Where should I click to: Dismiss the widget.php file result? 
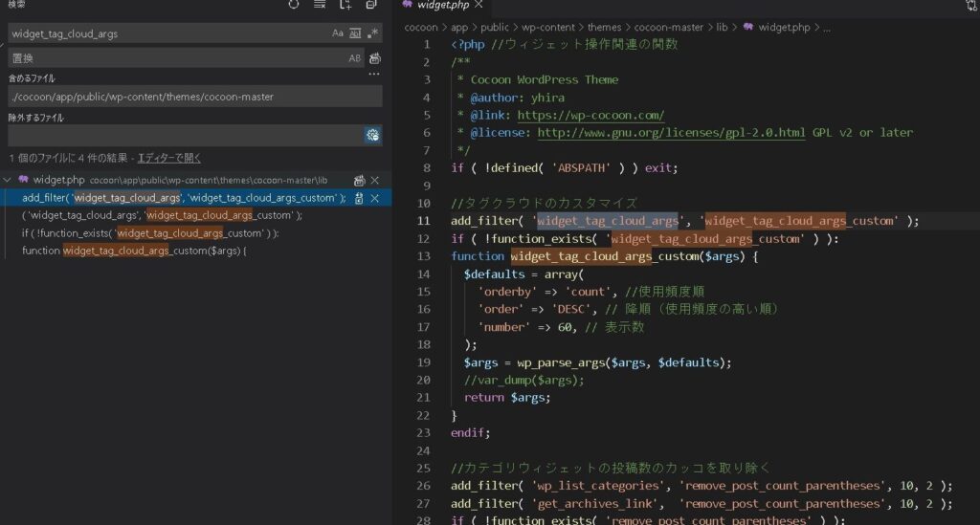coord(374,180)
